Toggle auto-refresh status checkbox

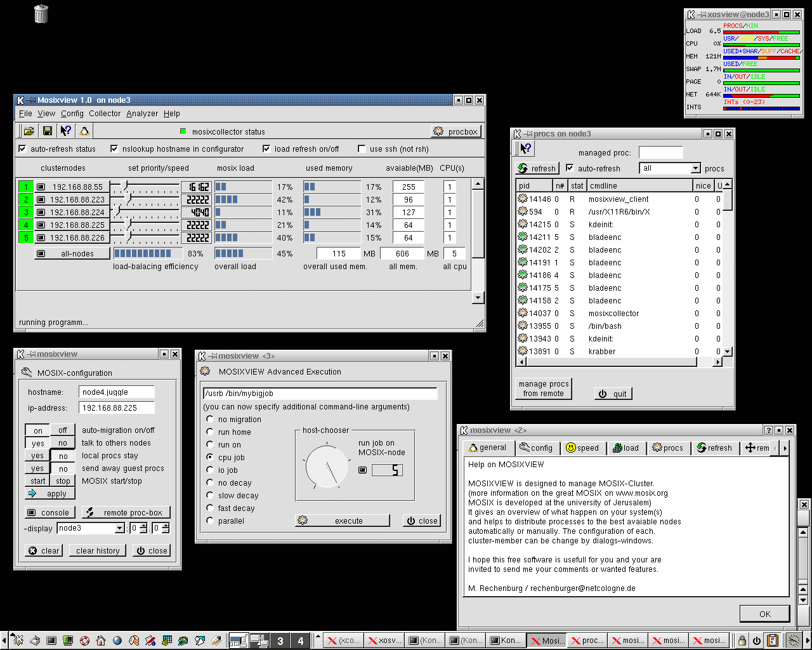click(23, 149)
